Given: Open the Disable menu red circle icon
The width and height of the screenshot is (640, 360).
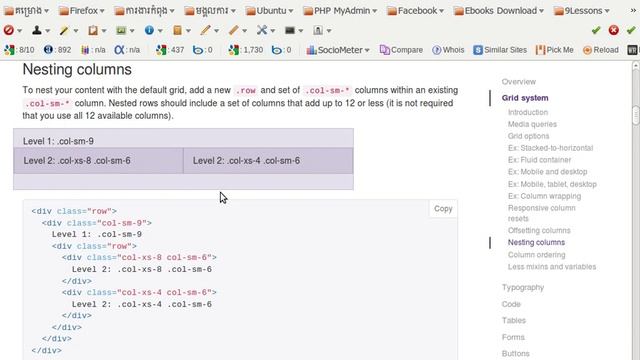Looking at the screenshot, I should tap(9, 30).
